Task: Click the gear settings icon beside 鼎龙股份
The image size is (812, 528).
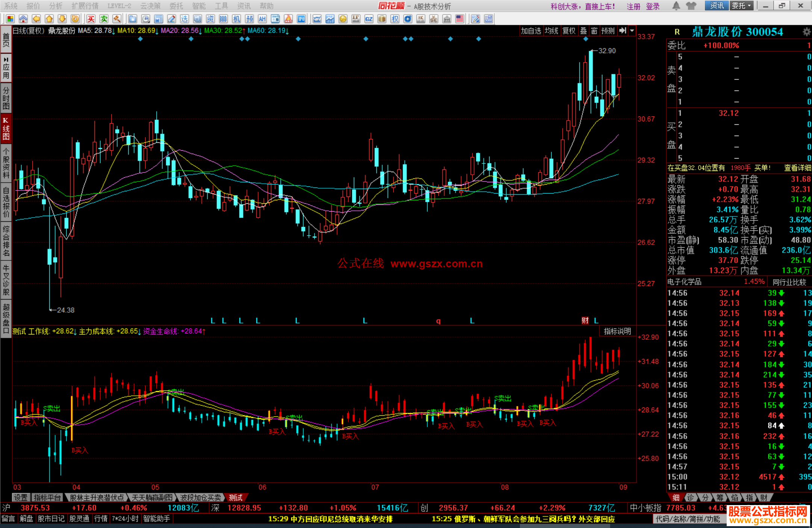Action: click(x=806, y=32)
